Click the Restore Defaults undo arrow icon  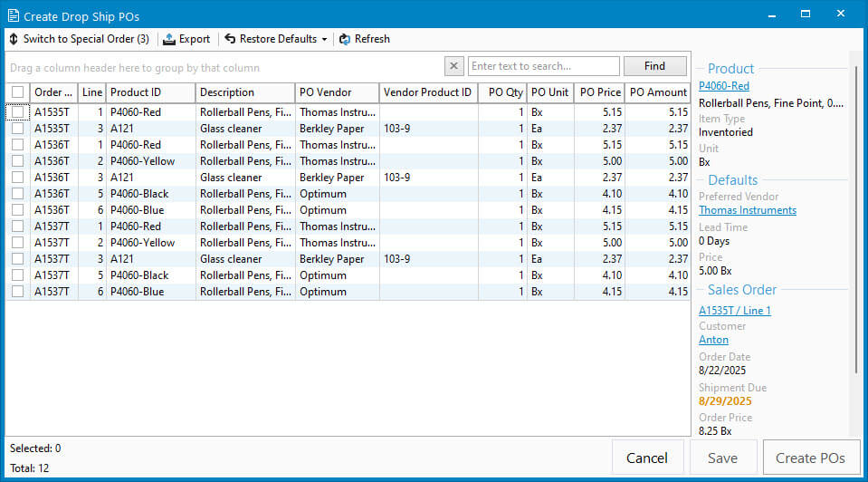230,39
